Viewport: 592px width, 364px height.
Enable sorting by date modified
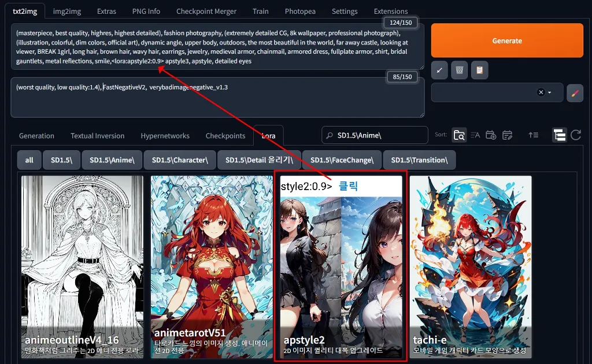pyautogui.click(x=507, y=135)
